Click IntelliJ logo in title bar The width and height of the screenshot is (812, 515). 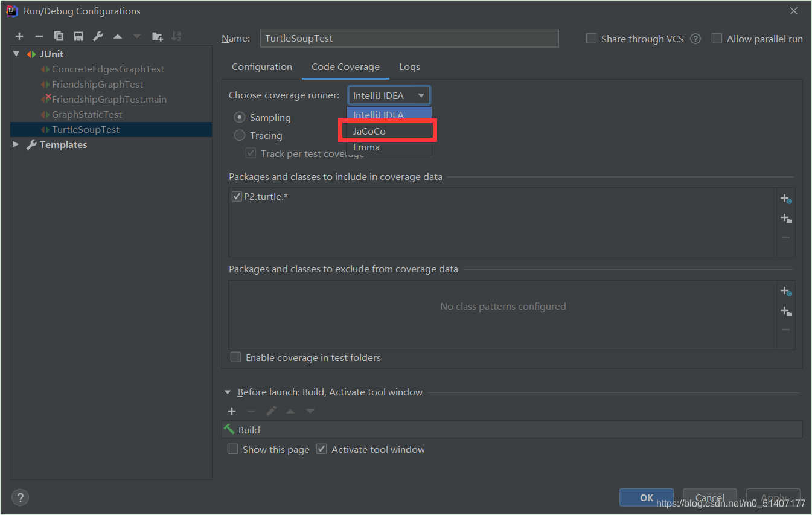point(11,11)
